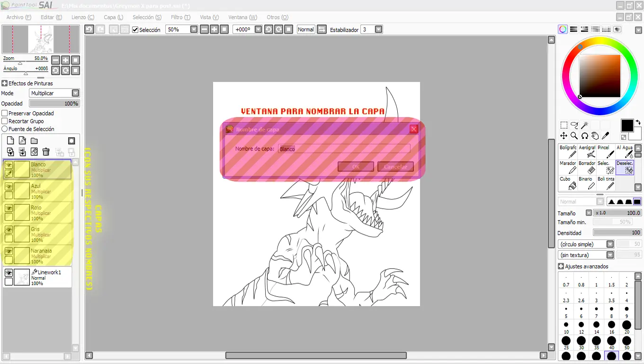This screenshot has height=364, width=644.
Task: Choose the Al Agua watercolor brush
Action: click(625, 152)
